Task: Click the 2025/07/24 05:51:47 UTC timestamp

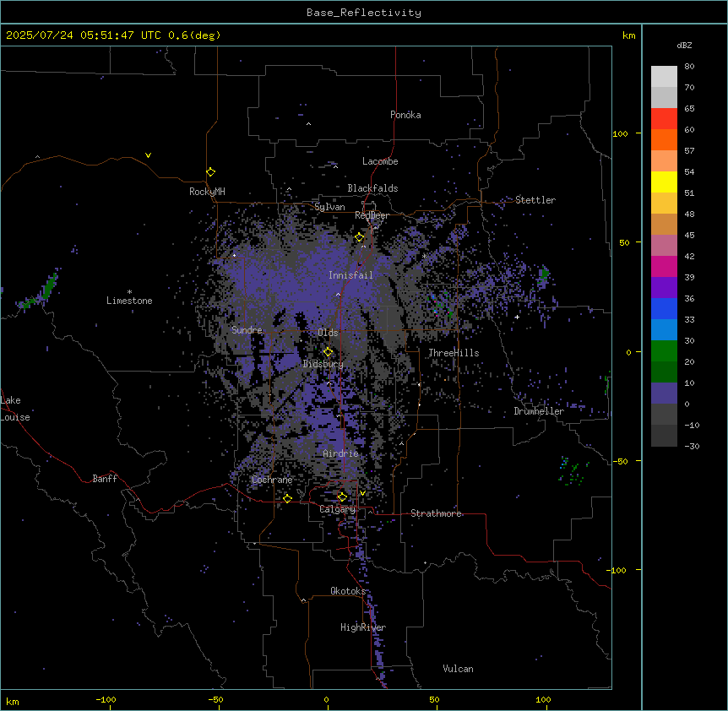Action: (x=84, y=35)
